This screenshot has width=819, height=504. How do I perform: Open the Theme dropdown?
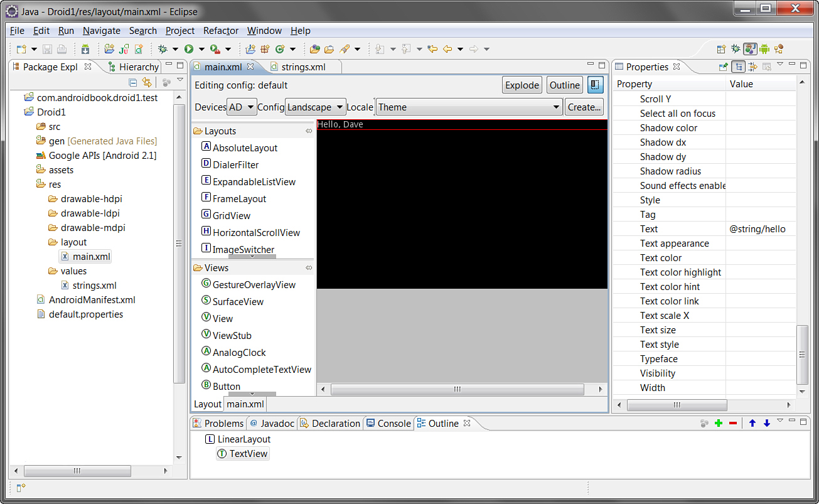(469, 107)
